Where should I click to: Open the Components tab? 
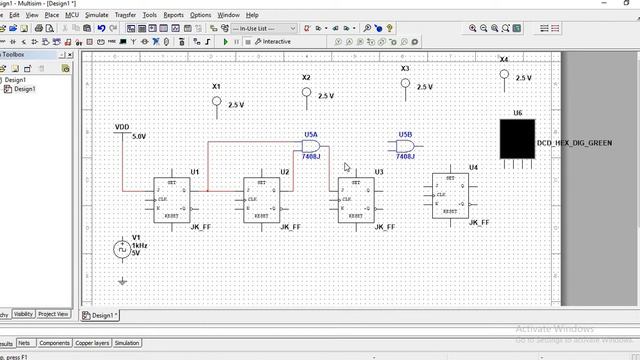(x=54, y=343)
